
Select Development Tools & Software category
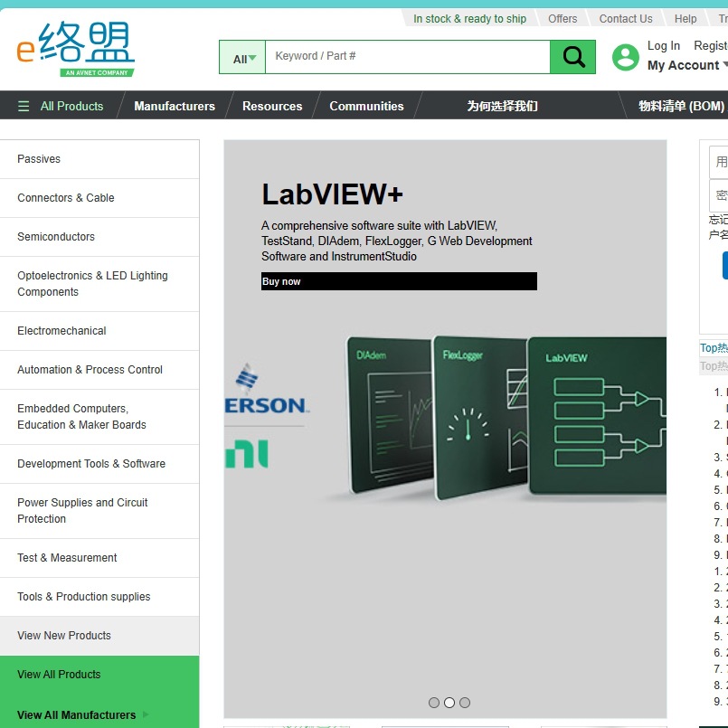(x=99, y=464)
